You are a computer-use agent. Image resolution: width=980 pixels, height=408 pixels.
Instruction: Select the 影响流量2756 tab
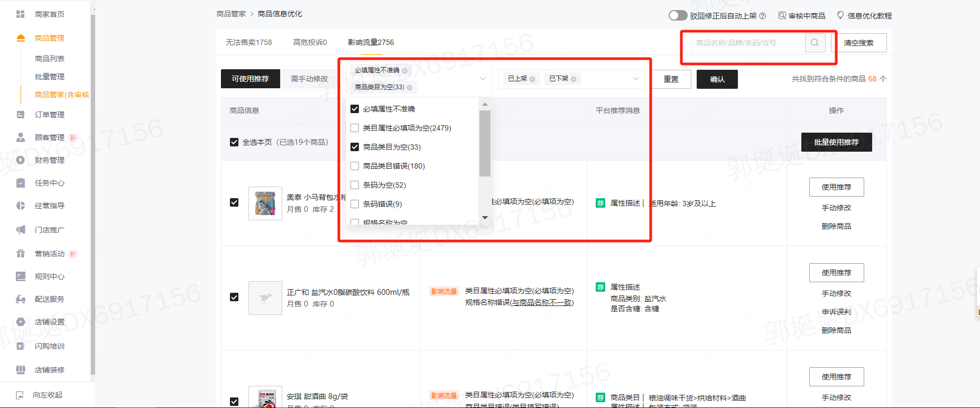[371, 42]
